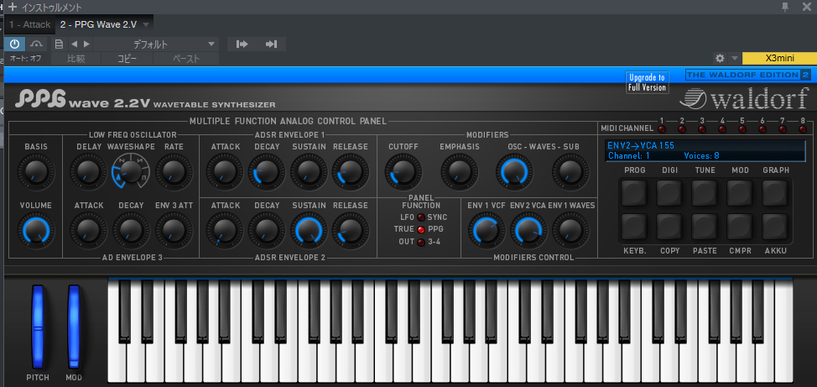Click the AKKU panel button
Viewport: 817px width, 387px height.
point(775,227)
